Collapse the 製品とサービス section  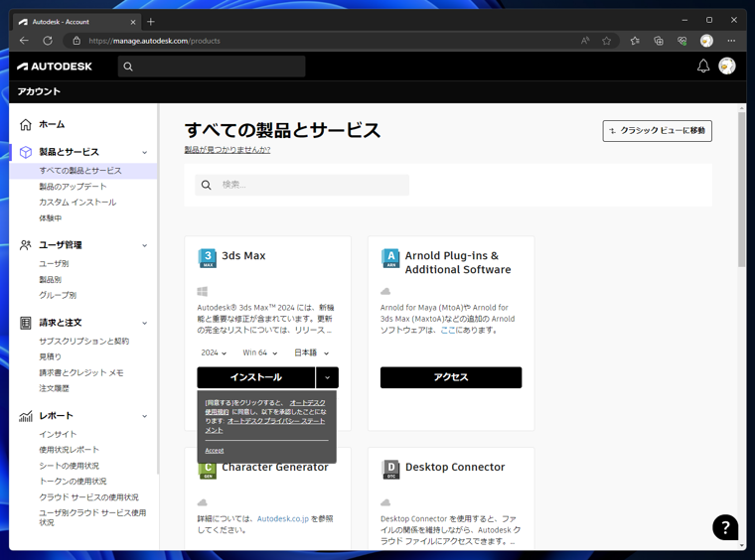coord(144,153)
